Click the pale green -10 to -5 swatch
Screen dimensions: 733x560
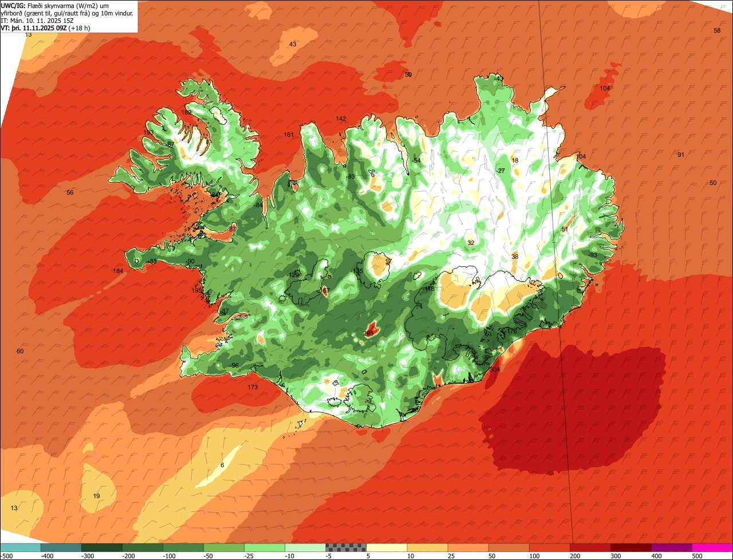click(305, 547)
